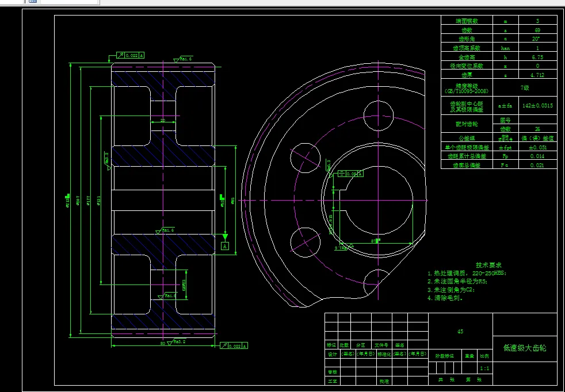Select note 4 清除毛刺
The width and height of the screenshot is (565, 392).
[x=445, y=298]
